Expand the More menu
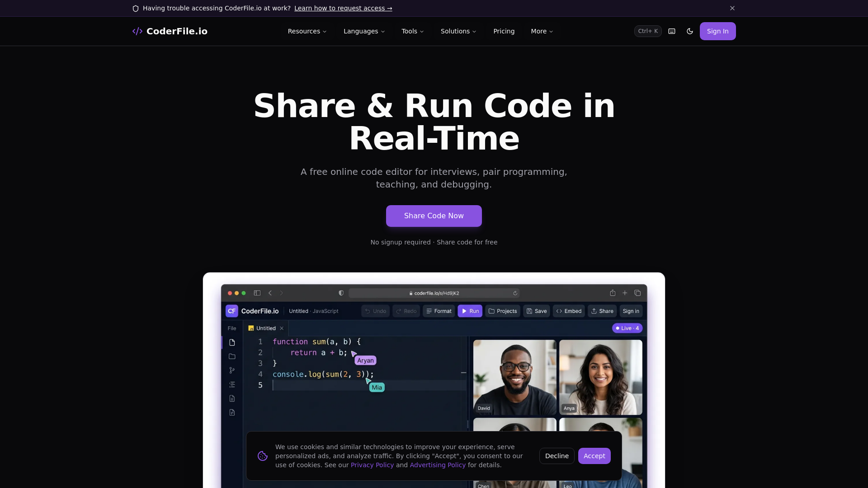This screenshot has height=488, width=868. 542,31
